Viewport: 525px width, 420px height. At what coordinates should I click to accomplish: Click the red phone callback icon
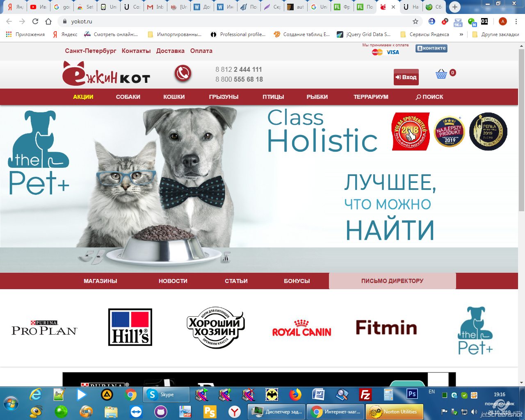coord(183,73)
